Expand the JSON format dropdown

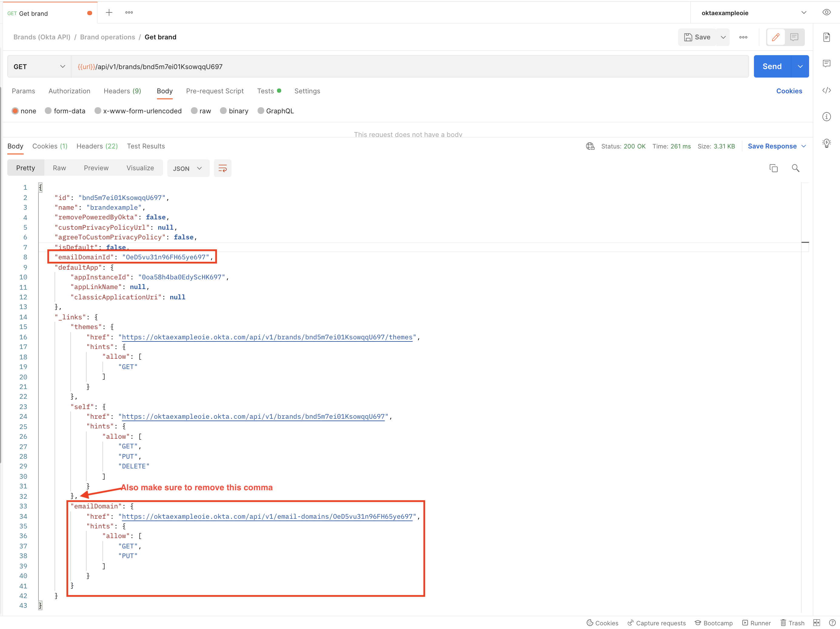point(188,168)
